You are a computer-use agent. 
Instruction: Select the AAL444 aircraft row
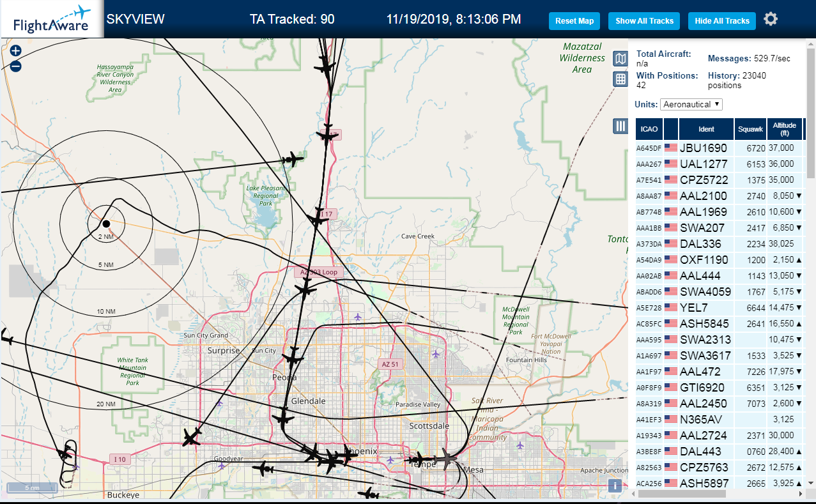tap(720, 276)
